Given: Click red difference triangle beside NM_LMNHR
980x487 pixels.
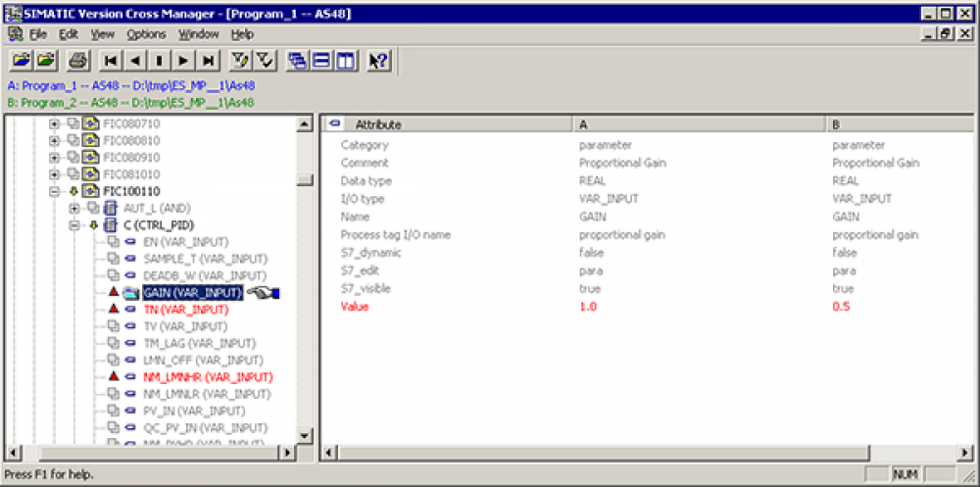Looking at the screenshot, I should 113,377.
